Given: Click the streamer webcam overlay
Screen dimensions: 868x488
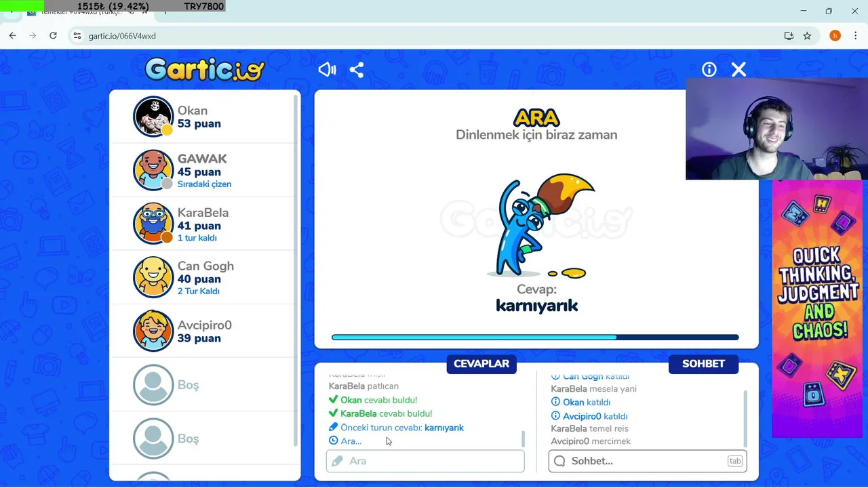Looking at the screenshot, I should (x=776, y=129).
